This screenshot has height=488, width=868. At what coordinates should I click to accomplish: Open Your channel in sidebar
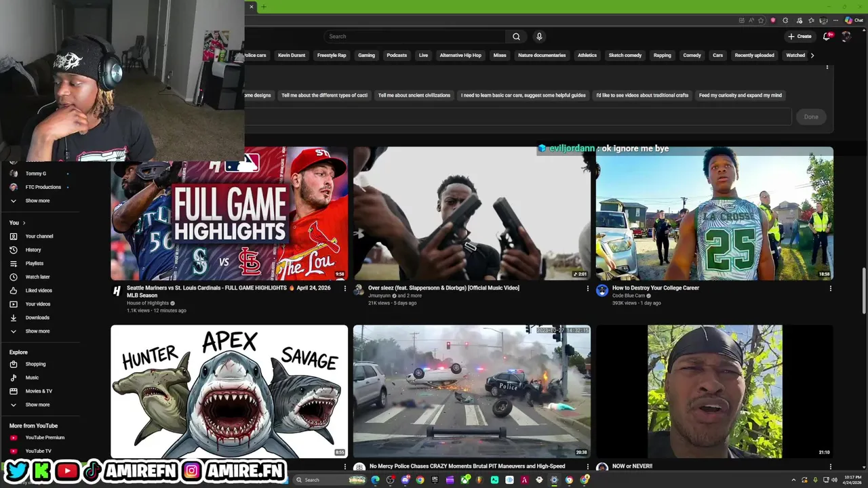pyautogui.click(x=39, y=236)
